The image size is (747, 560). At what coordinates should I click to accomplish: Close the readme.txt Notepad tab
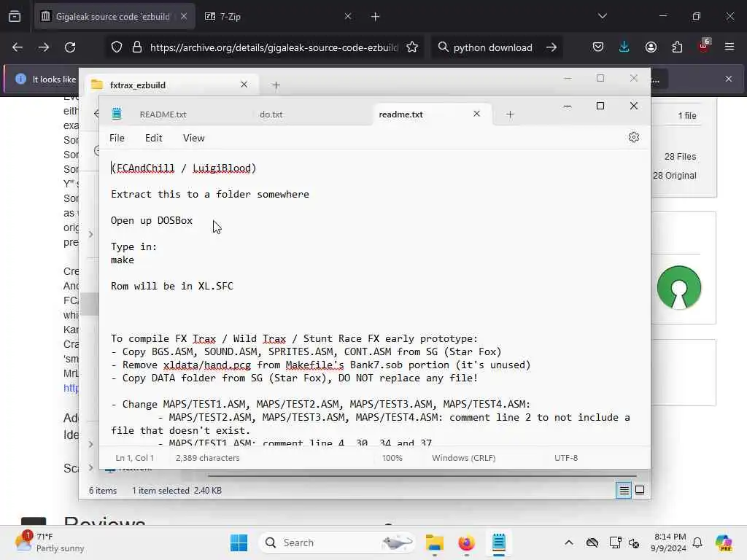tap(476, 114)
